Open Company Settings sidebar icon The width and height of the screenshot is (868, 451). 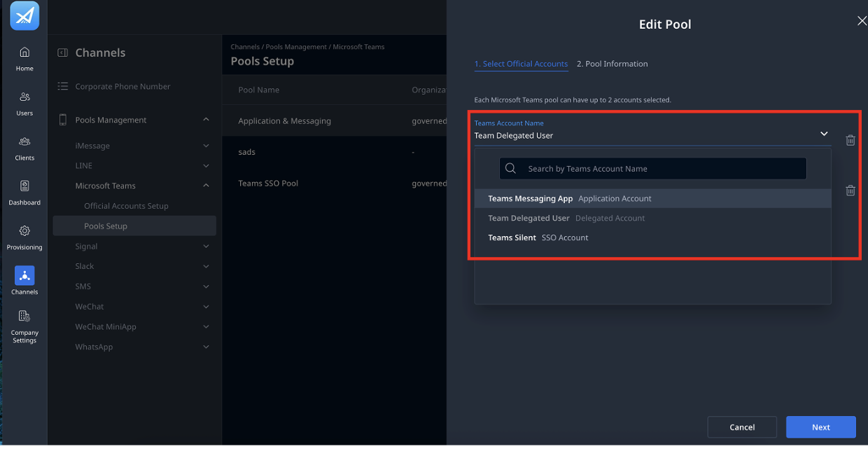(24, 317)
